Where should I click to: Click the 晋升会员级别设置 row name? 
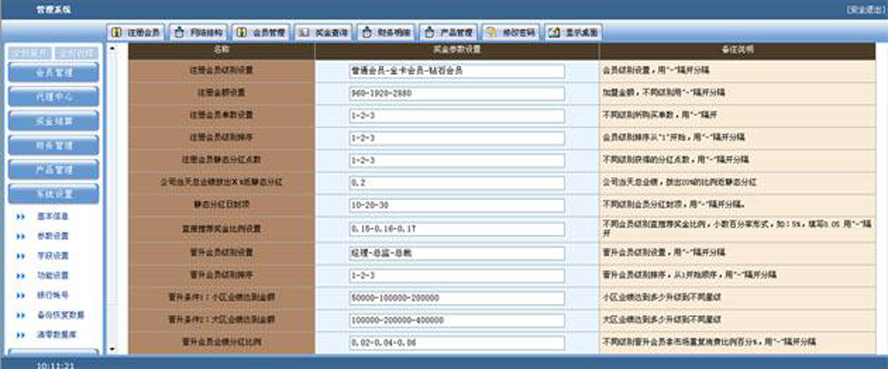[221, 252]
